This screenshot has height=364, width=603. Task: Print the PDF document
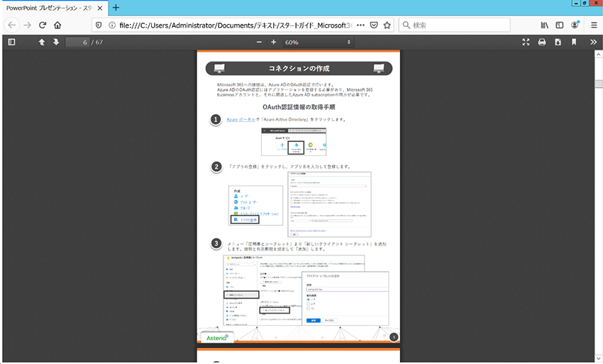[542, 42]
